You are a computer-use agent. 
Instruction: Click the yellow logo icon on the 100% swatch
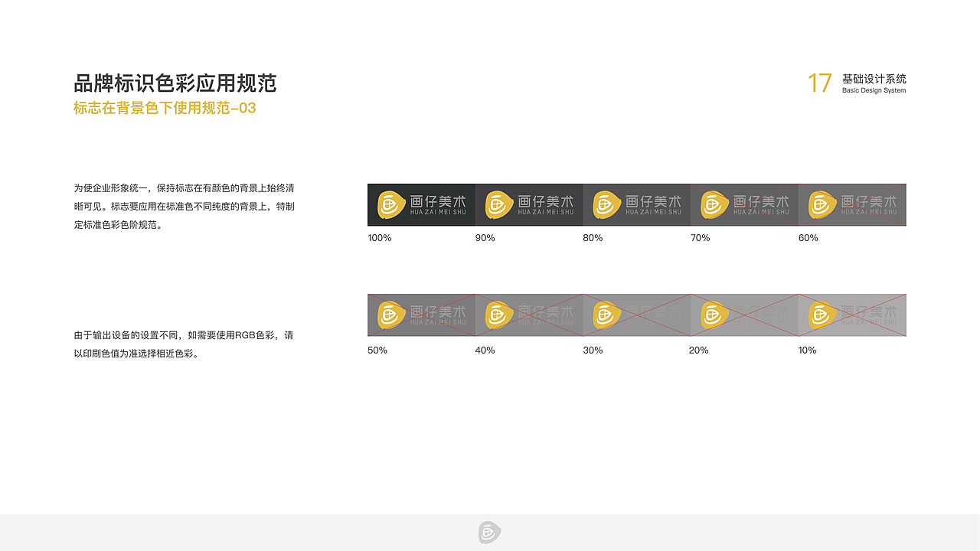click(x=390, y=204)
